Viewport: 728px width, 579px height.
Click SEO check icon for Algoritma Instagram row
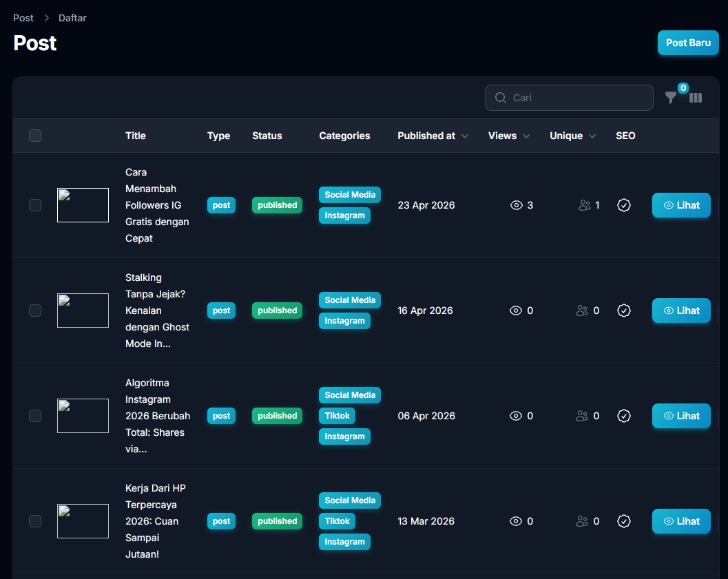point(624,416)
